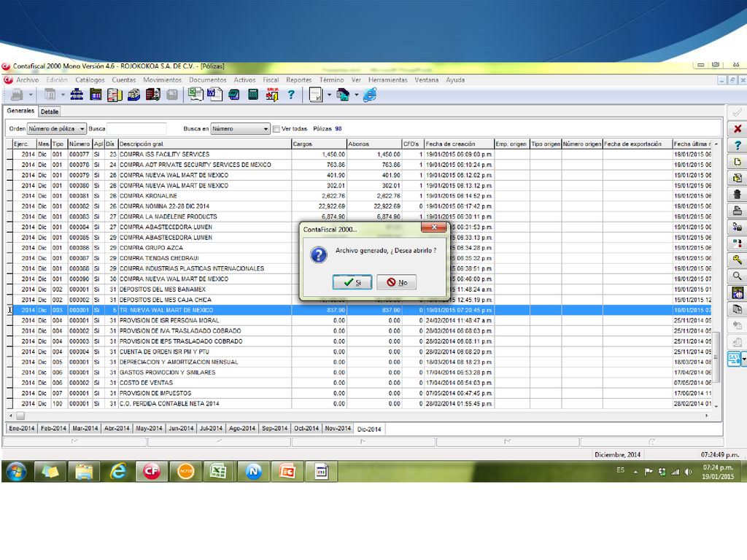
Task: Click the pólizas document toolbar icon
Action: pyautogui.click(x=115, y=95)
